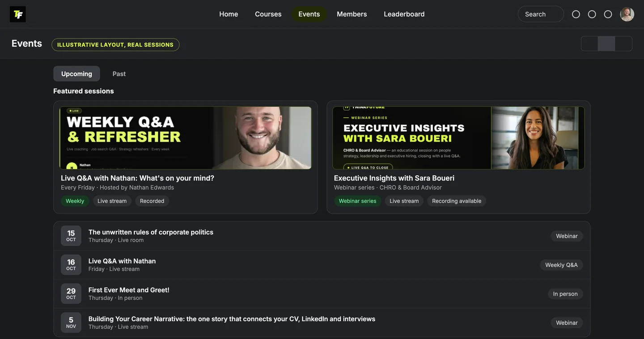644x339 pixels.
Task: Open the 'Building Your Career Narrative' event
Action: pyautogui.click(x=232, y=319)
